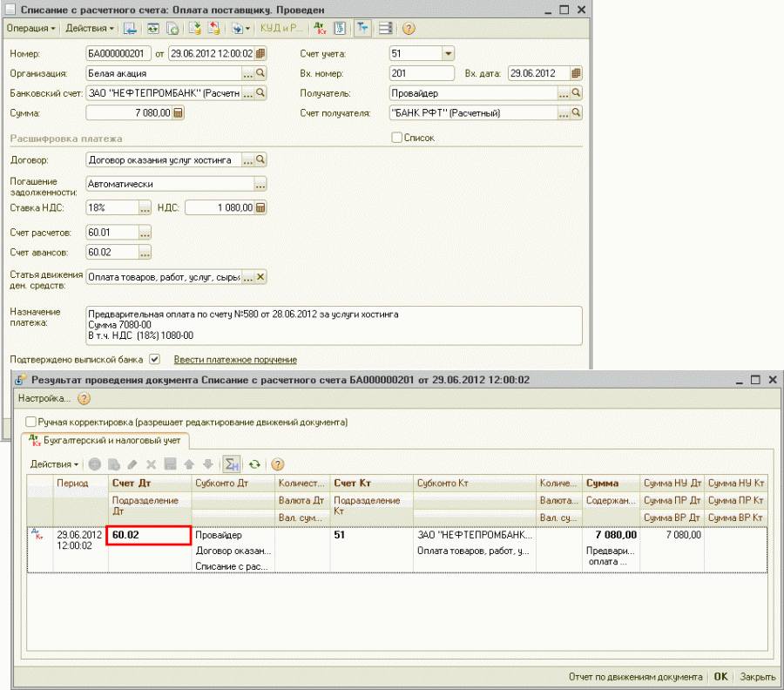Select the Бухгалтерский и налоговый учет tab
This screenshot has width=784, height=690.
tap(105, 442)
